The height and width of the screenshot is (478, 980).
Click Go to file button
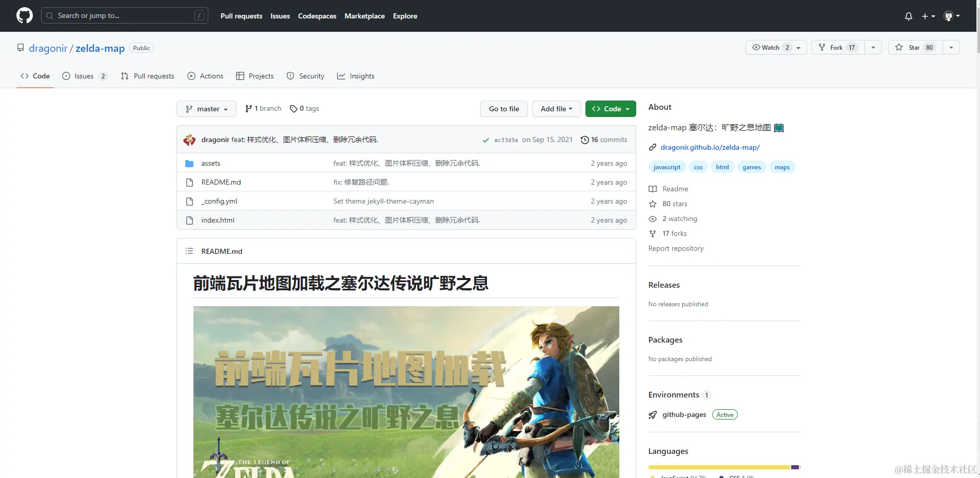[504, 109]
